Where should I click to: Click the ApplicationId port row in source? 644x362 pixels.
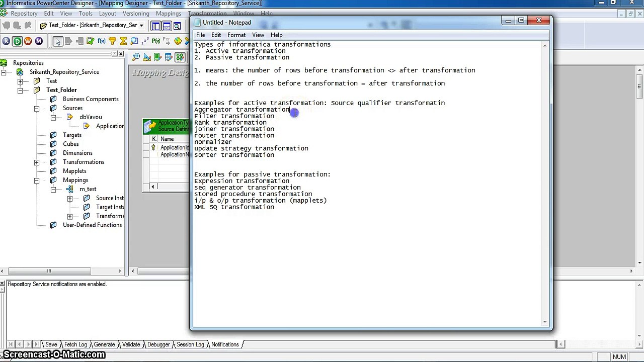point(170,147)
